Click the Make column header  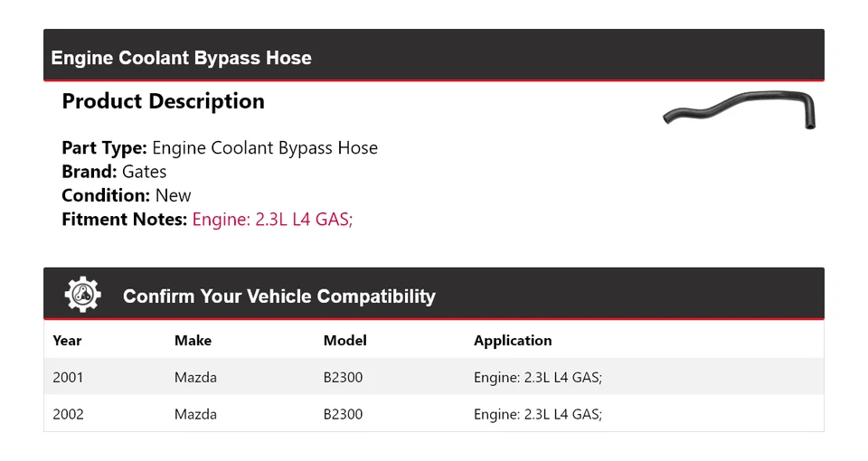click(193, 341)
